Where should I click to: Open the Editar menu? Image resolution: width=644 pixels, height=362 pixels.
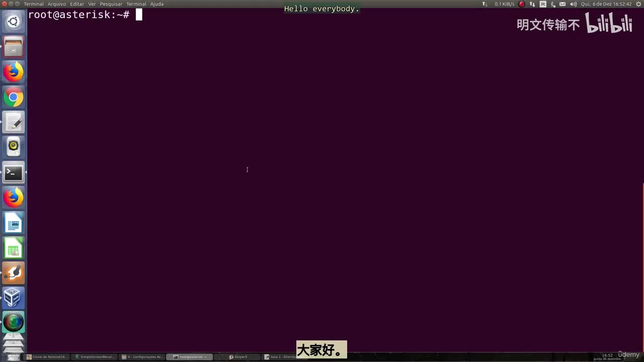pos(77,4)
